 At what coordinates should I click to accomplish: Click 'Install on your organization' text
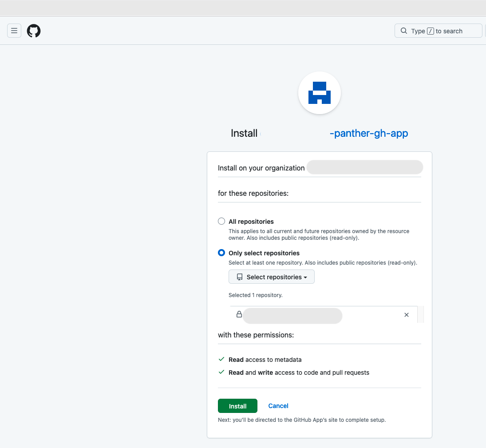coord(261,168)
